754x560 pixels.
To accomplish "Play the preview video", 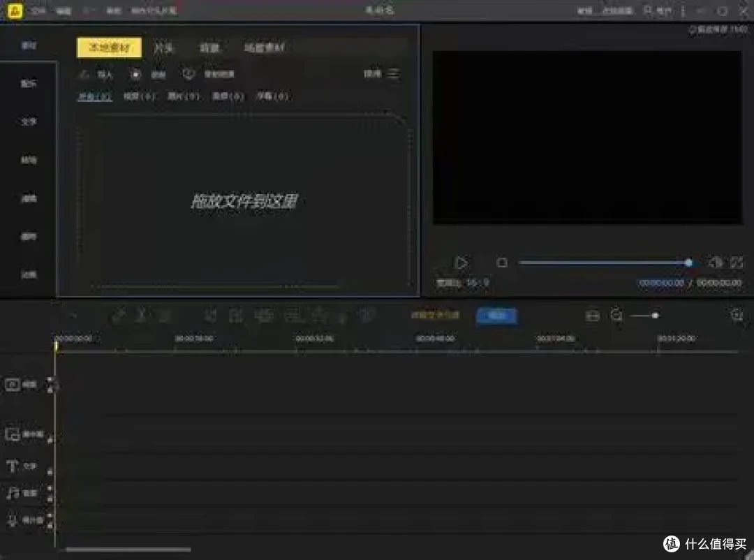I will (461, 263).
